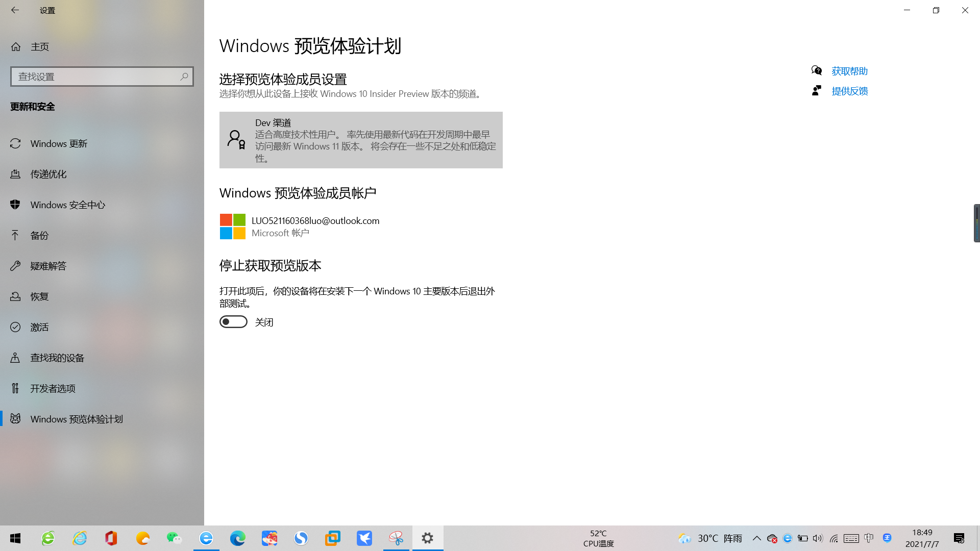The height and width of the screenshot is (551, 980).
Task: Click the search magnifier icon
Action: pyautogui.click(x=184, y=77)
